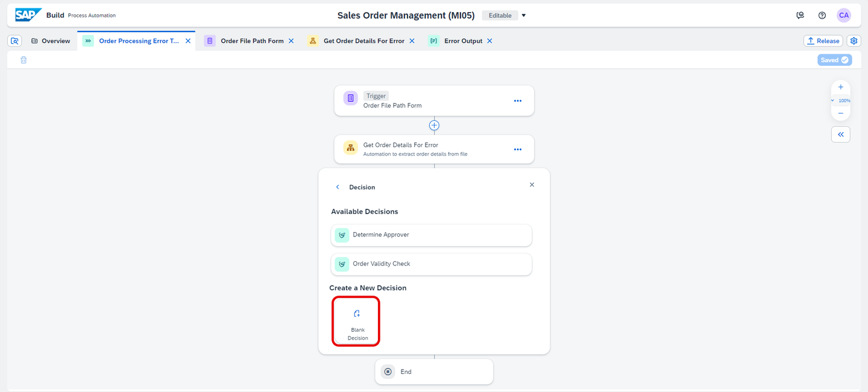Open the 100% zoom level dropdown
Screen dimensions: 868x392
[x=841, y=101]
